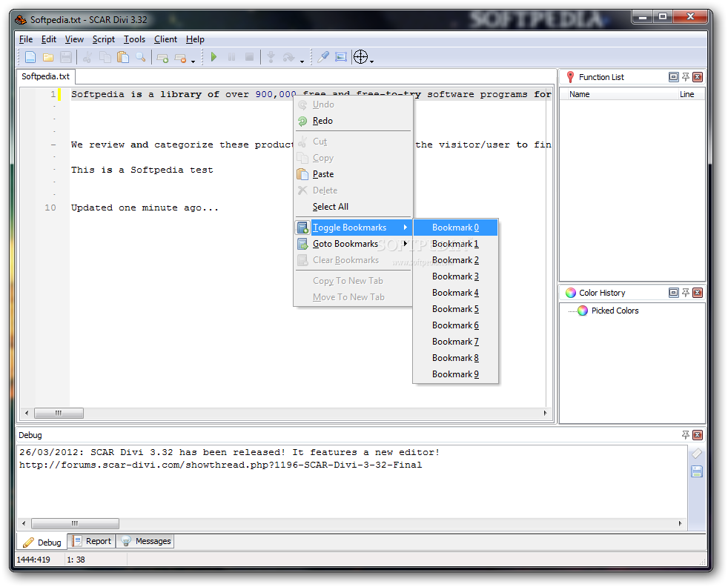Click the Paste clipboard toolbar icon

[123, 57]
